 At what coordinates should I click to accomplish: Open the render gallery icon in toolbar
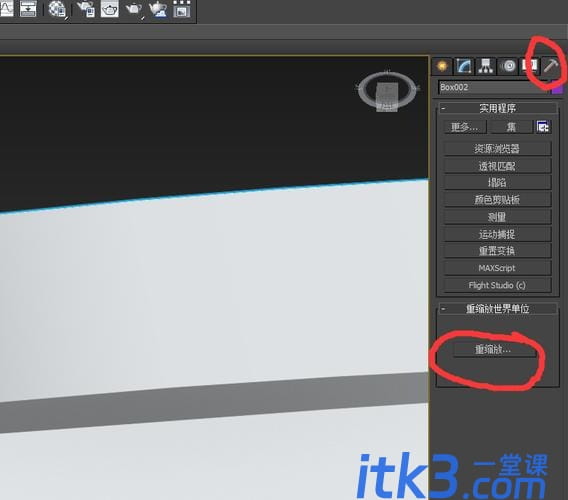(181, 9)
